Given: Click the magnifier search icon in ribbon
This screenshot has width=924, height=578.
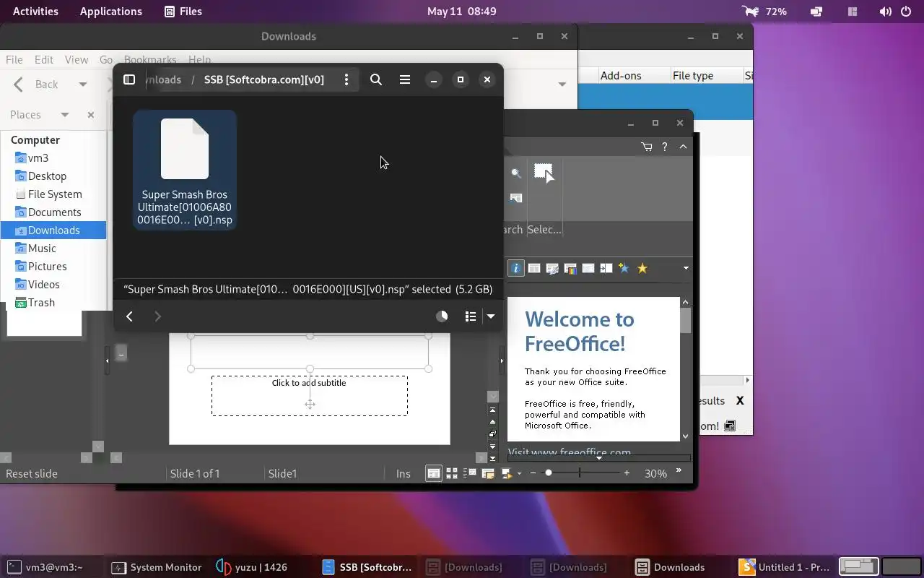Looking at the screenshot, I should pyautogui.click(x=516, y=173).
